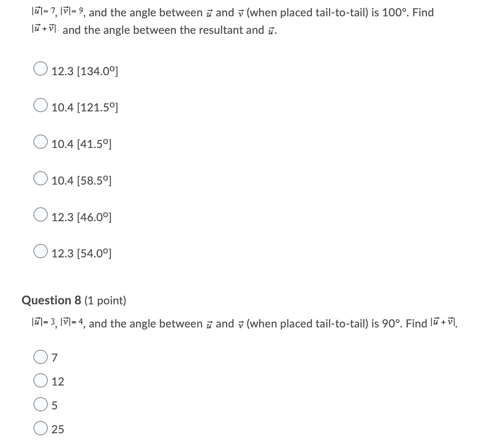Click the radio circle beside 10.4 [58.5°]
This screenshot has height=448, width=491.
coord(40,178)
